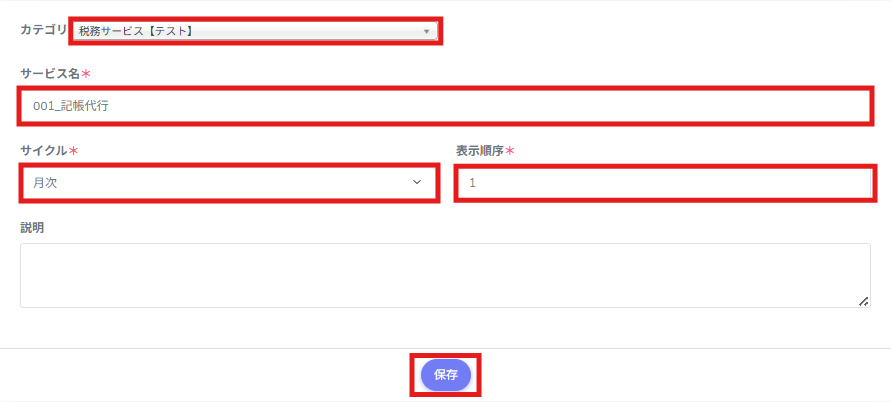Click inside the 説明 text area
The width and height of the screenshot is (891, 402).
pos(445,276)
